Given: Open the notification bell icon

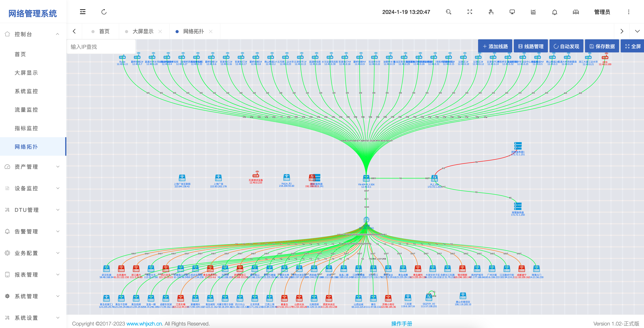Looking at the screenshot, I should coord(554,12).
